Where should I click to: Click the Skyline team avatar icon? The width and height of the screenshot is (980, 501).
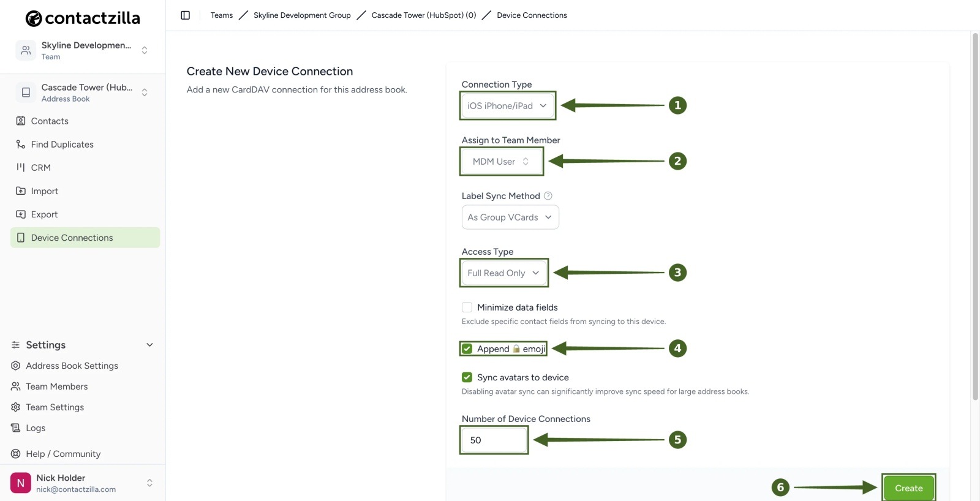pos(26,50)
